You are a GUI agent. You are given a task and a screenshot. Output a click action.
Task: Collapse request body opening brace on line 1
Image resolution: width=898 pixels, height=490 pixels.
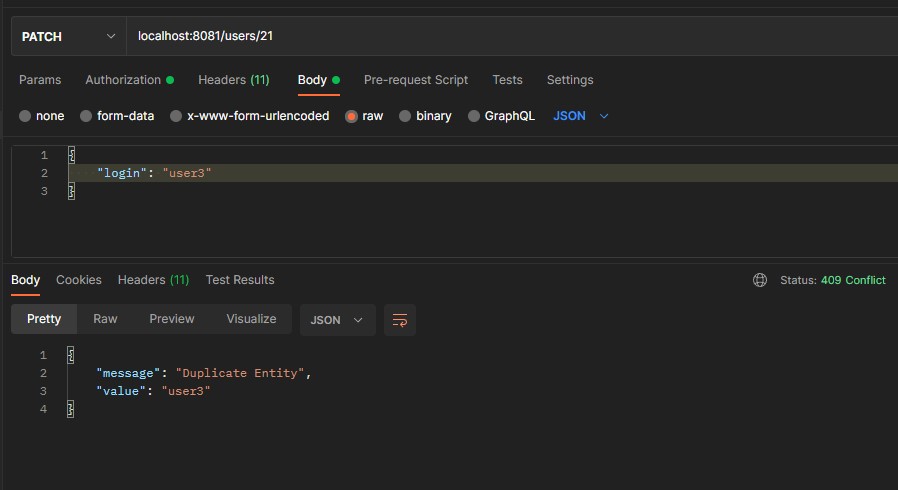[72, 155]
